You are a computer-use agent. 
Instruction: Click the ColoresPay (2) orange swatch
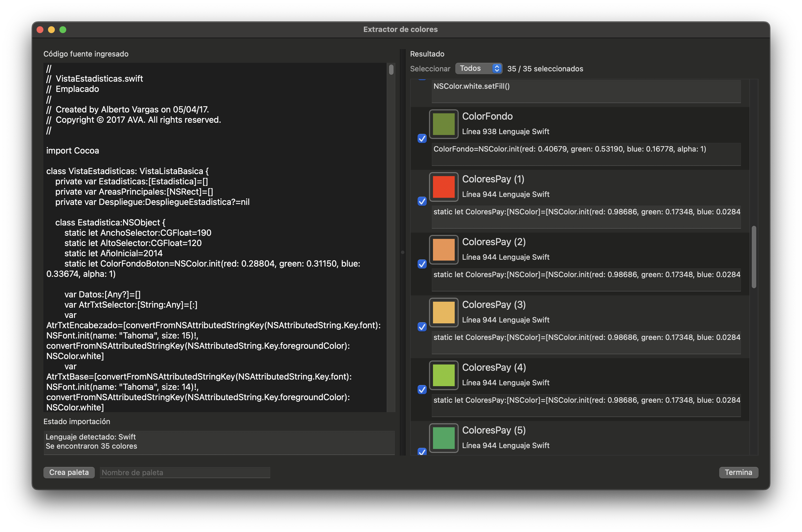tap(444, 250)
